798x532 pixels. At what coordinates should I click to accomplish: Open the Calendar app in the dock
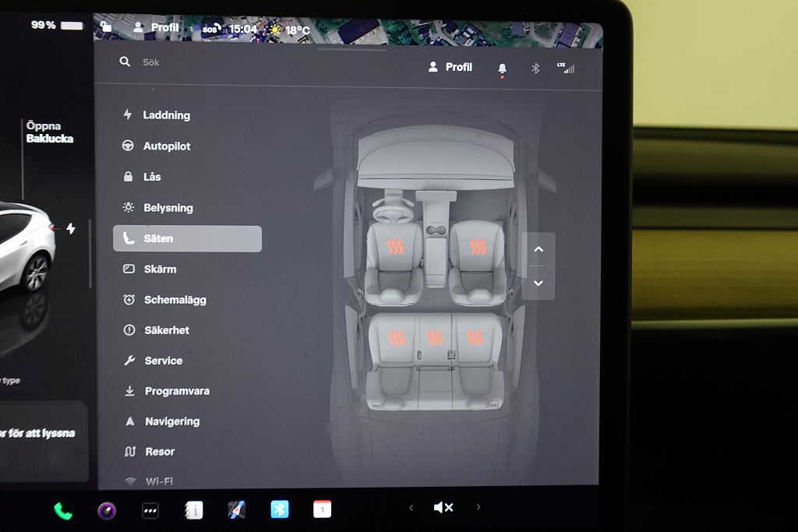click(x=322, y=509)
